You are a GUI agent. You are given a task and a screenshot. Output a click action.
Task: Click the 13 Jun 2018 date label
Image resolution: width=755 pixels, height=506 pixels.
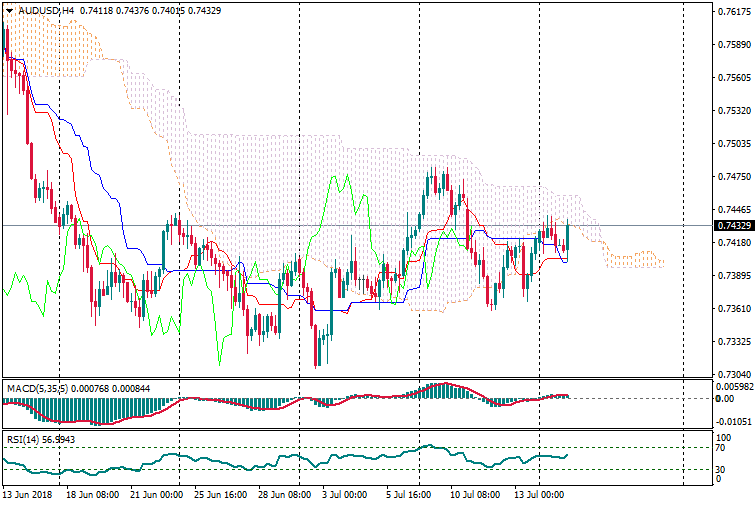(x=28, y=495)
